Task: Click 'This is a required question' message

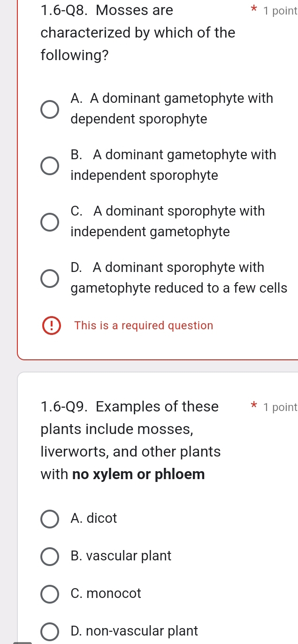Action: (x=143, y=326)
